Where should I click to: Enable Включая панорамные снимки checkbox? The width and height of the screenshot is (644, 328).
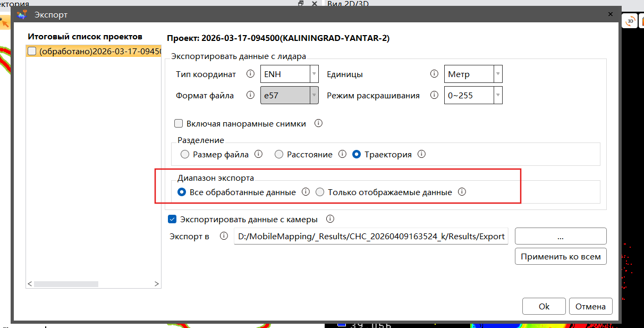pyautogui.click(x=179, y=123)
